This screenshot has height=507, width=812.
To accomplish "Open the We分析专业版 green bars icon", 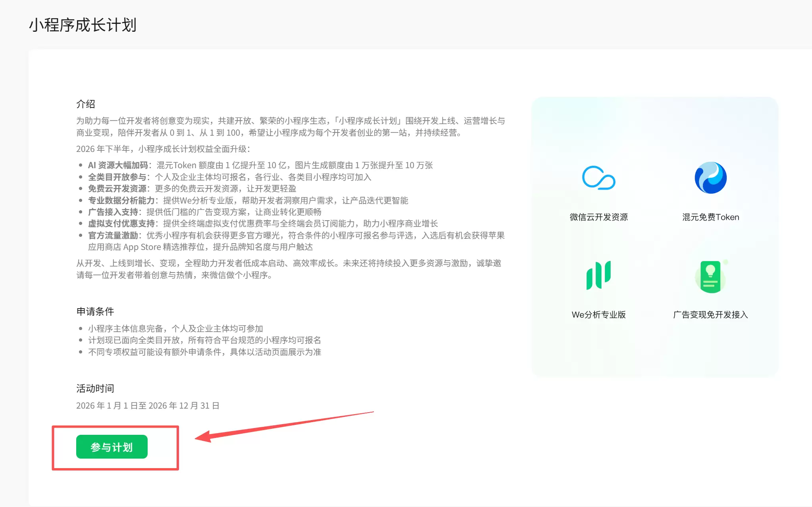I will 598,275.
